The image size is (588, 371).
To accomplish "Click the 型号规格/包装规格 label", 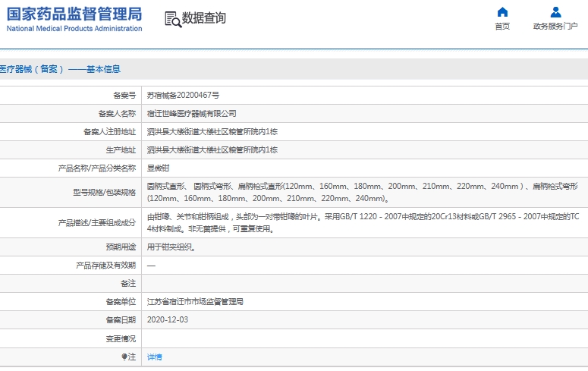I will coord(104,192).
